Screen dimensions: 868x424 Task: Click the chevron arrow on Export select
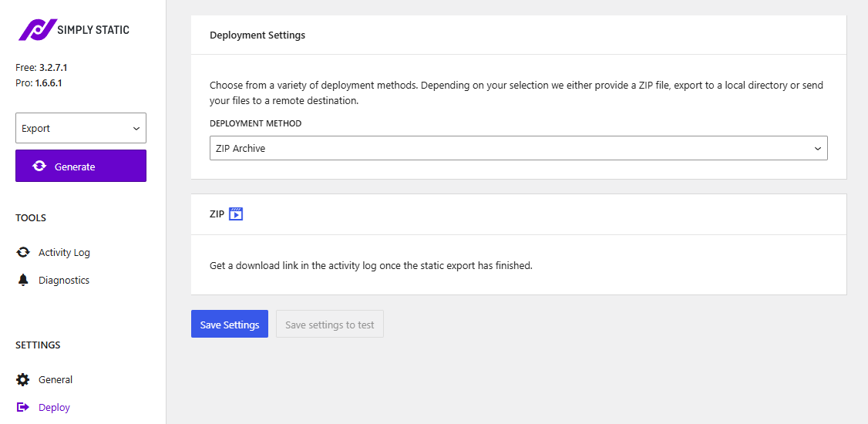(136, 129)
